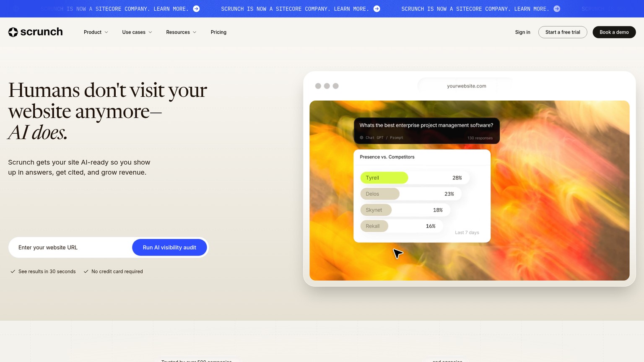Click the '18%' value
644x362 pixels.
438,210
